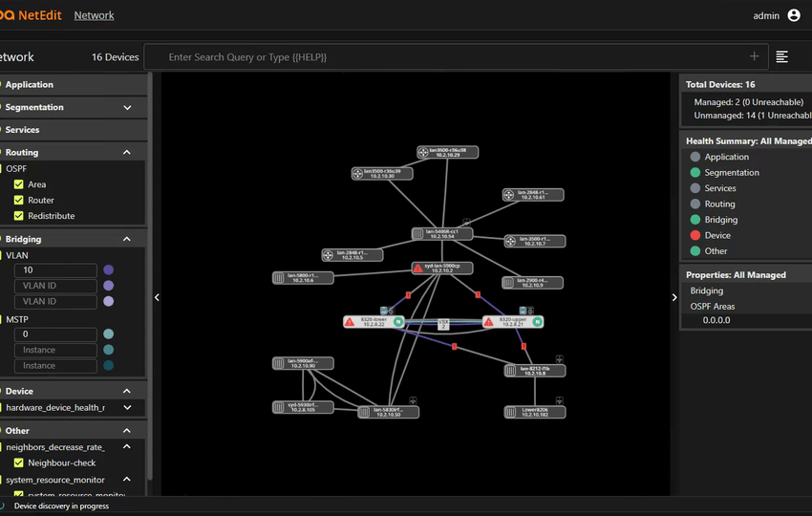Viewport: 812px width, 516px height.
Task: Expand the Segmentation section
Action: coord(127,108)
